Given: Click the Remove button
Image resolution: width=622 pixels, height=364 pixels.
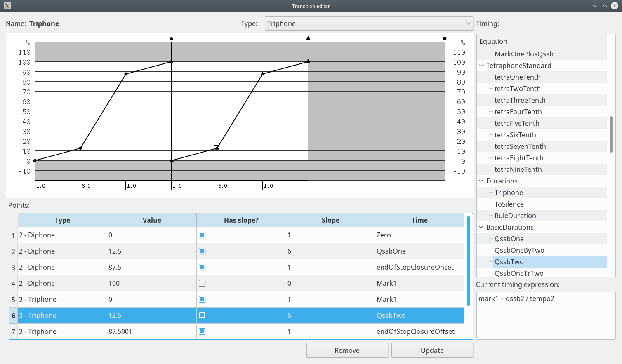Looking at the screenshot, I should (347, 350).
